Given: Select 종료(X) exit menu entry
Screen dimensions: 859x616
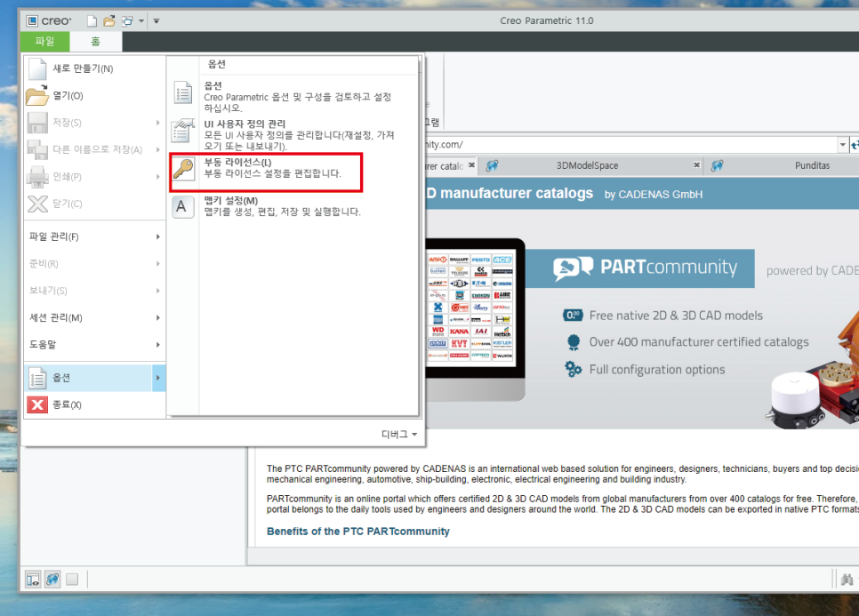Looking at the screenshot, I should coord(94,404).
